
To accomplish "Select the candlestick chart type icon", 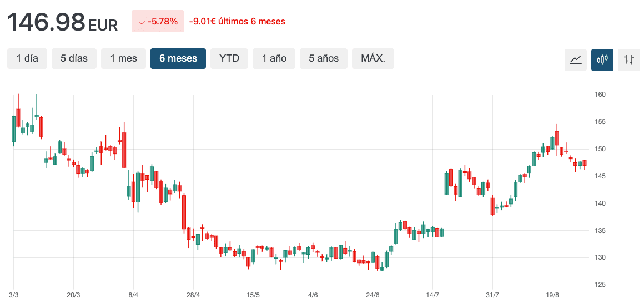I will [x=602, y=59].
